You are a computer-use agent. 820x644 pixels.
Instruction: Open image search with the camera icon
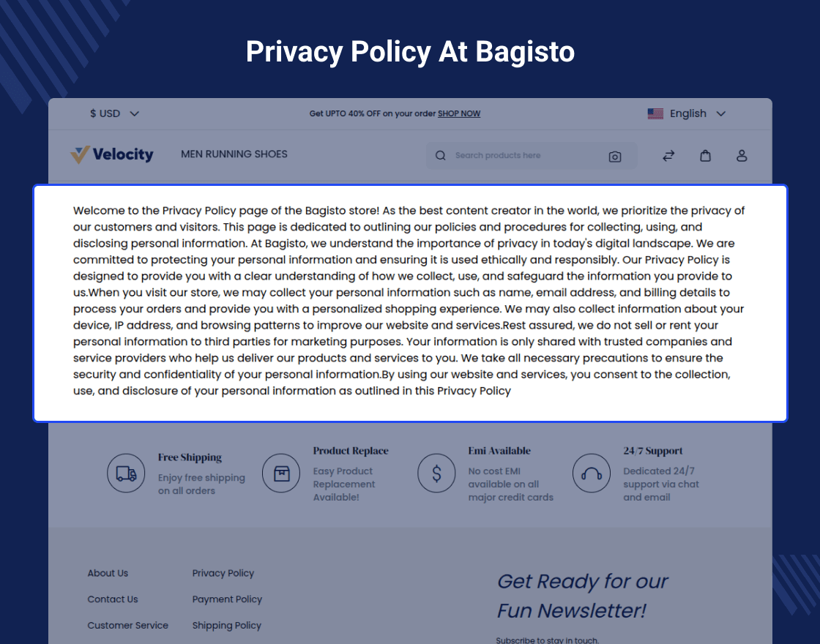tap(615, 156)
